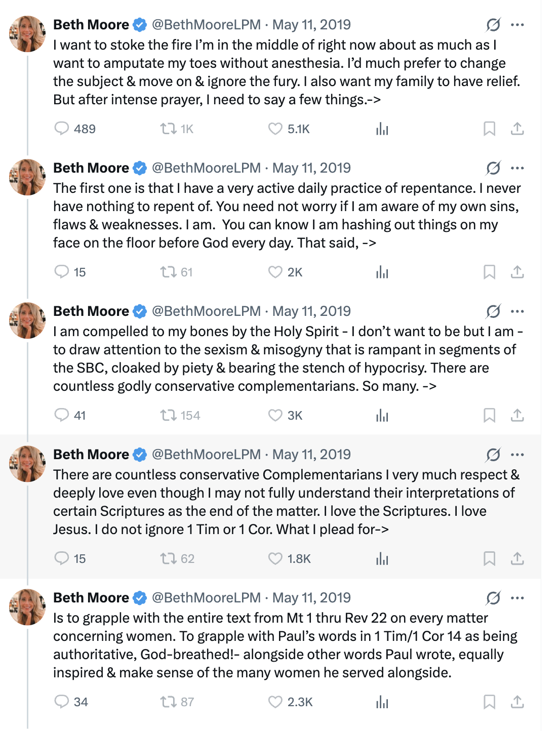The image size is (560, 731).
Task: Open Grok icon on the second tweet
Action: pyautogui.click(x=493, y=168)
